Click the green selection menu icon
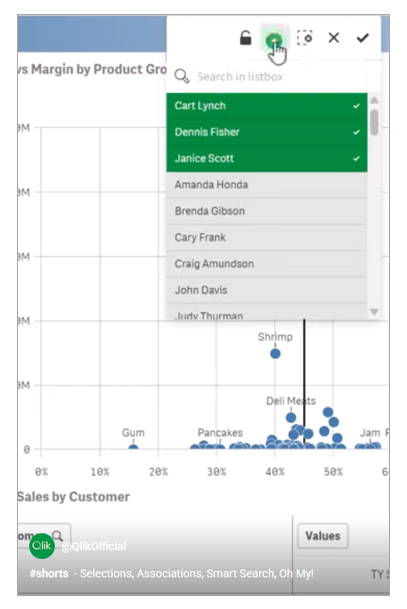The height and width of the screenshot is (609, 407). 274,39
